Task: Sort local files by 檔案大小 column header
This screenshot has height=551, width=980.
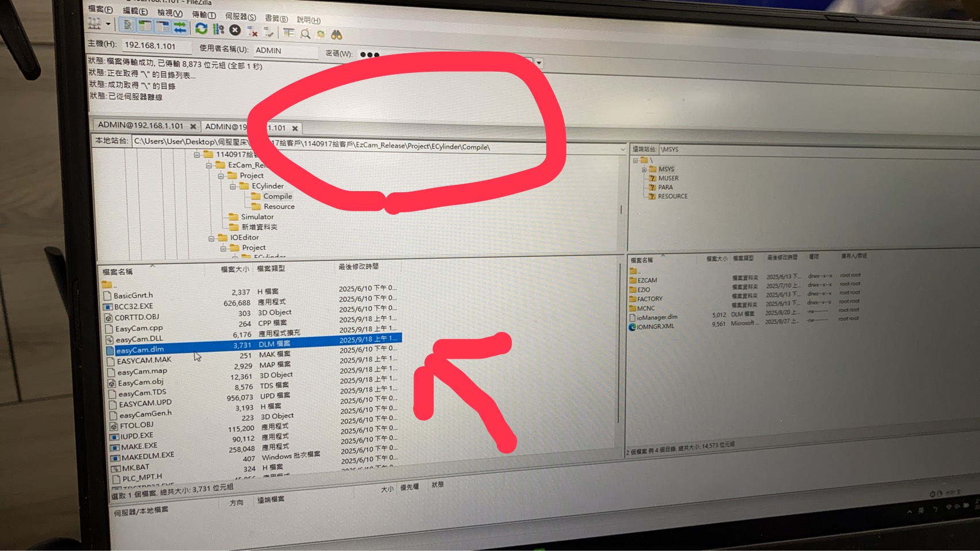Action: 235,269
